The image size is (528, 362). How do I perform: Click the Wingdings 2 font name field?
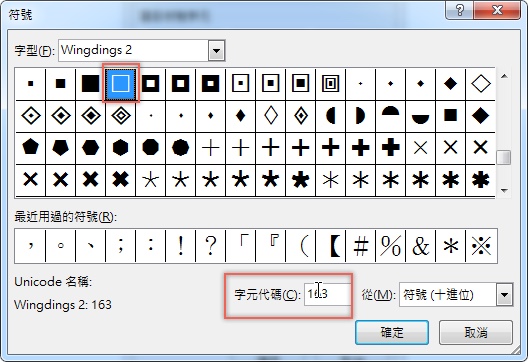(x=133, y=51)
